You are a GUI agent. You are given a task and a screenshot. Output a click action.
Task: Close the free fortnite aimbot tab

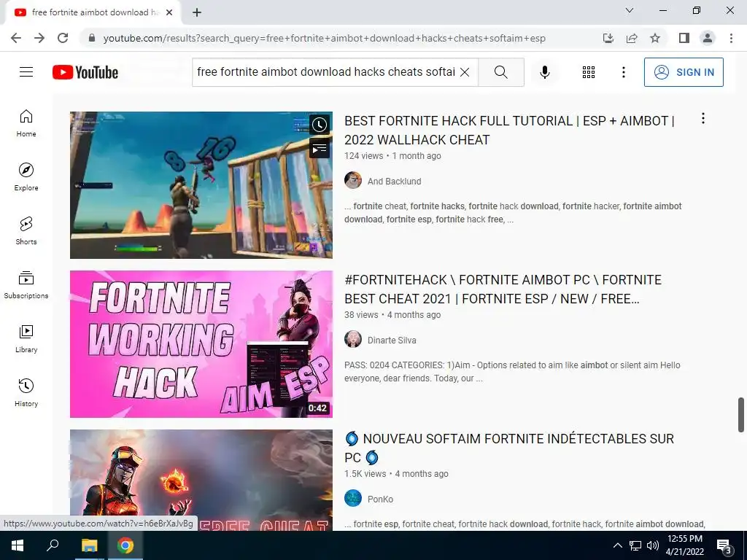tap(169, 13)
